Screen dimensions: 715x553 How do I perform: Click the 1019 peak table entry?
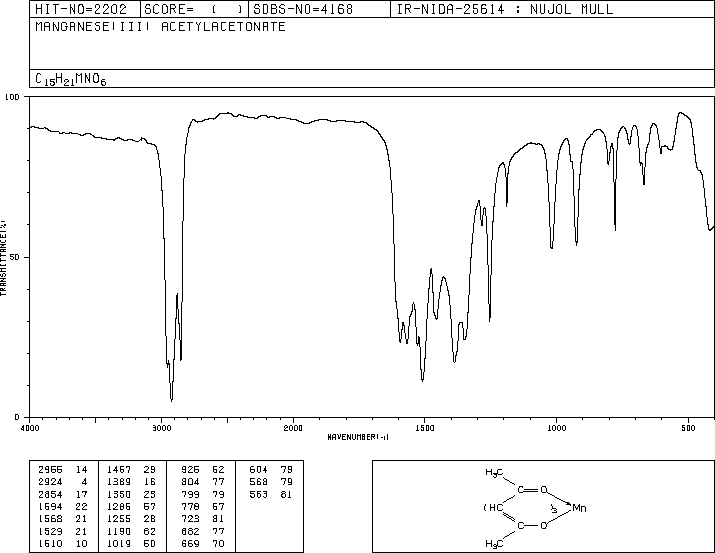click(x=131, y=544)
